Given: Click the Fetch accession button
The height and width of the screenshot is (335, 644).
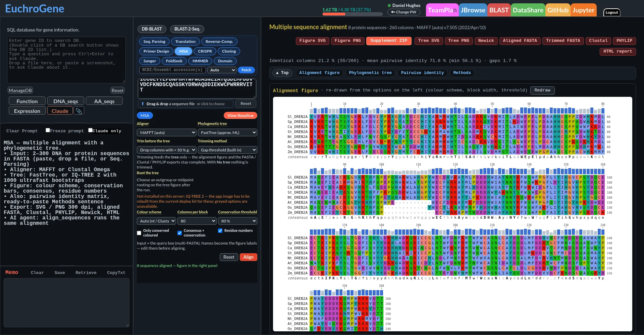Looking at the screenshot, I should click(246, 70).
